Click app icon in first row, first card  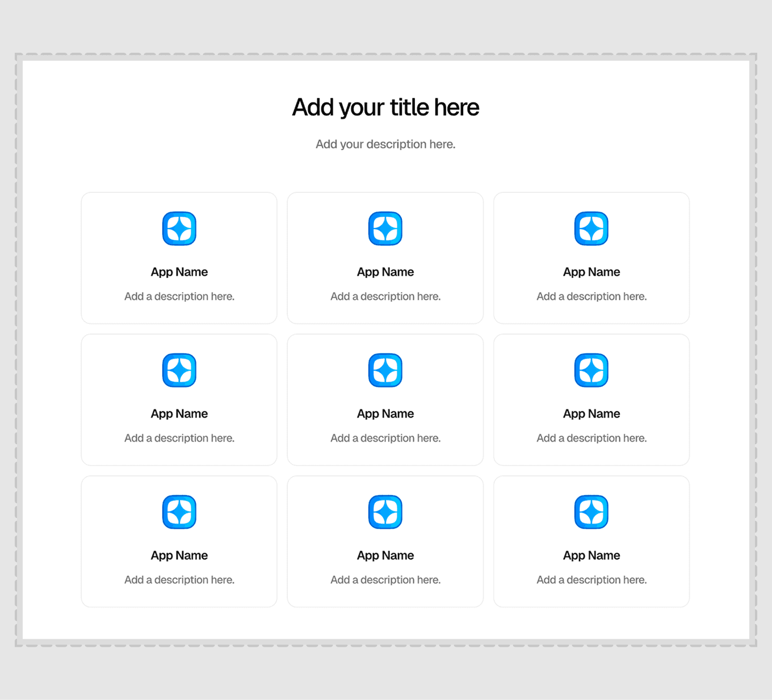click(179, 229)
